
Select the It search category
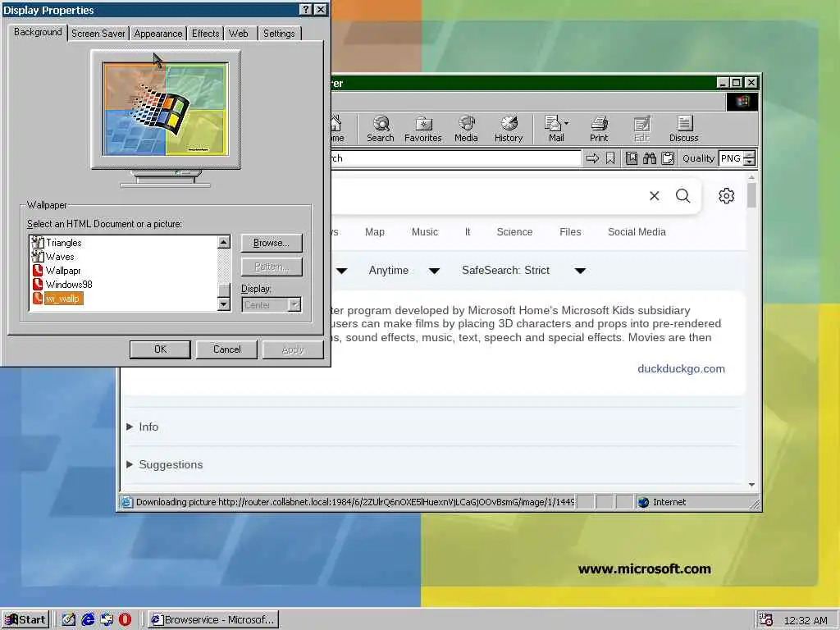(x=468, y=232)
